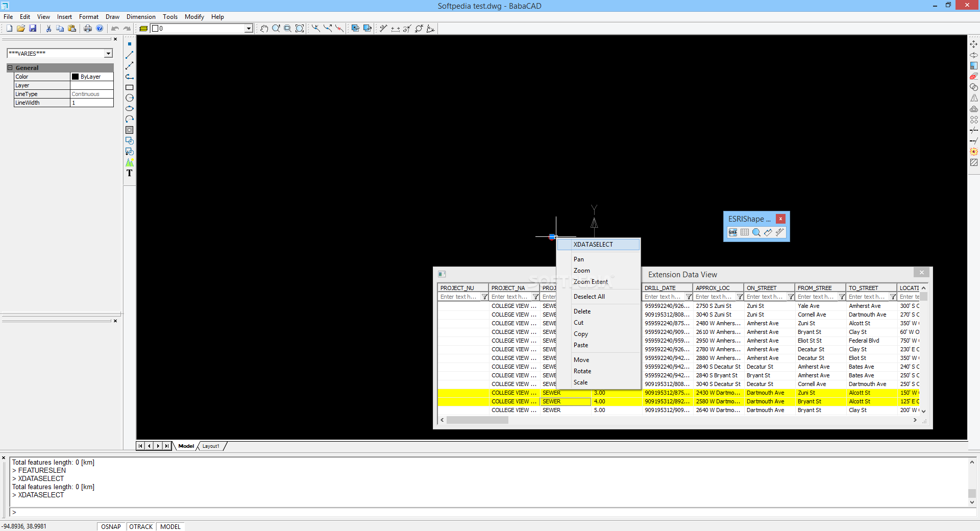Click the Cut scissors icon
Image resolution: width=980 pixels, height=531 pixels.
click(x=48, y=29)
